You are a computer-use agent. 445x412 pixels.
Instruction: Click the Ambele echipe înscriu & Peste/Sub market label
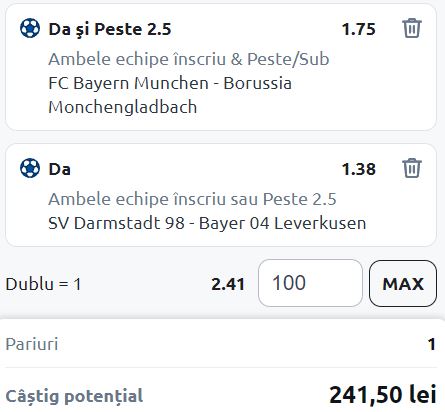(189, 59)
